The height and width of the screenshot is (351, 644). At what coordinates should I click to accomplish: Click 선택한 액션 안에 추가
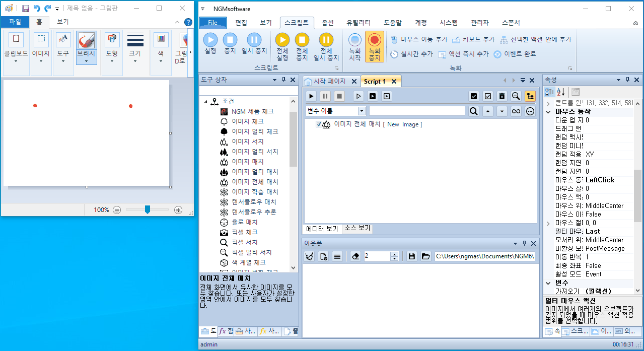coord(536,39)
